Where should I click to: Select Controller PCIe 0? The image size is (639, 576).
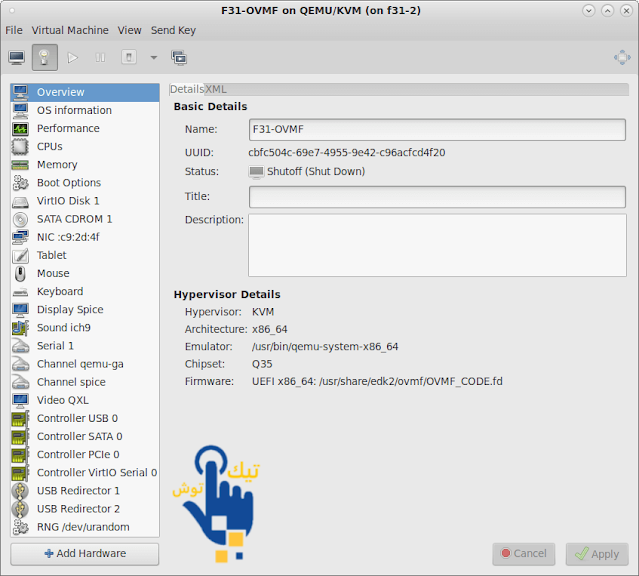tap(85, 455)
